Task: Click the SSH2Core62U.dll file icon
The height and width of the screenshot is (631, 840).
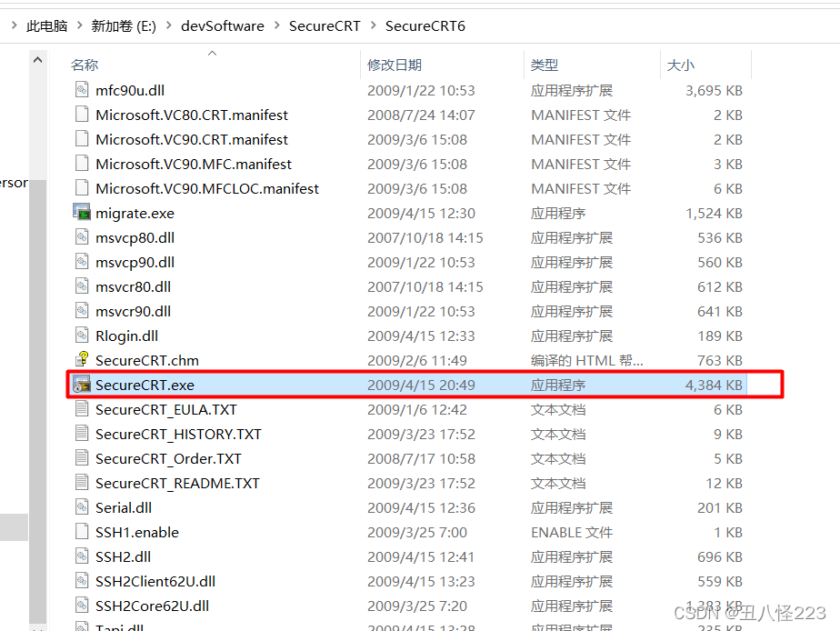Action: (x=82, y=606)
